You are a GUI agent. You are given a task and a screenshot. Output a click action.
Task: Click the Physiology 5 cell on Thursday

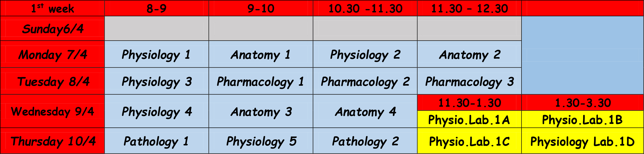coord(261,141)
